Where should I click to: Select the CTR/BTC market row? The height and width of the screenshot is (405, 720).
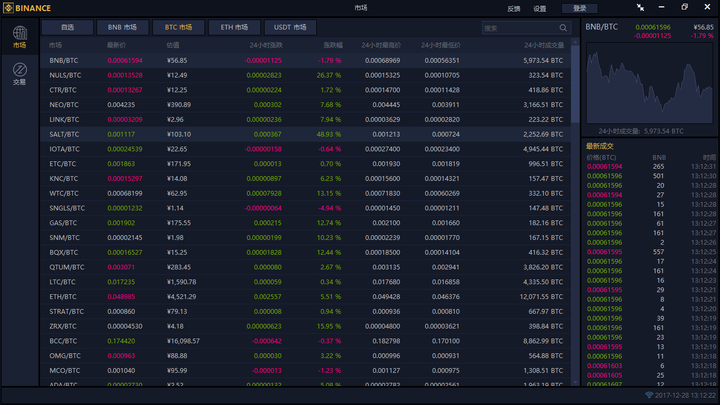tap(306, 90)
